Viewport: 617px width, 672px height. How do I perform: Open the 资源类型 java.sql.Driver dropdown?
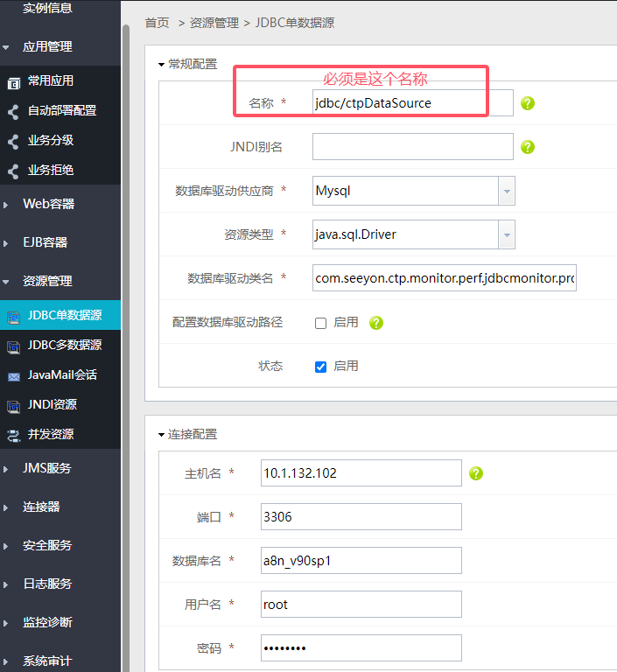507,234
